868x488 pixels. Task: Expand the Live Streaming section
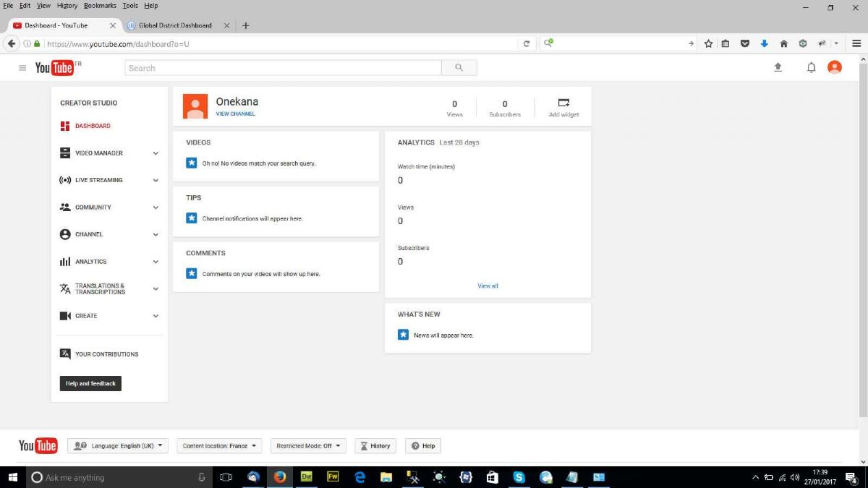[x=156, y=180]
